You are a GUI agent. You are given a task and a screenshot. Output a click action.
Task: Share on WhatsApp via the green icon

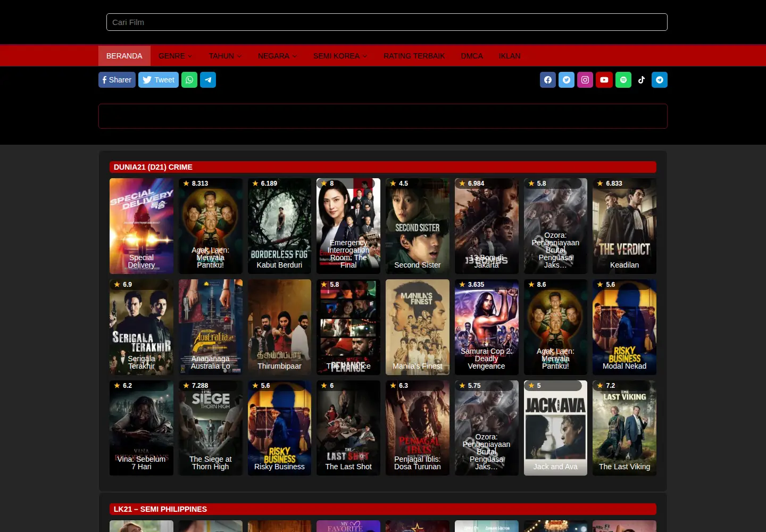189,80
